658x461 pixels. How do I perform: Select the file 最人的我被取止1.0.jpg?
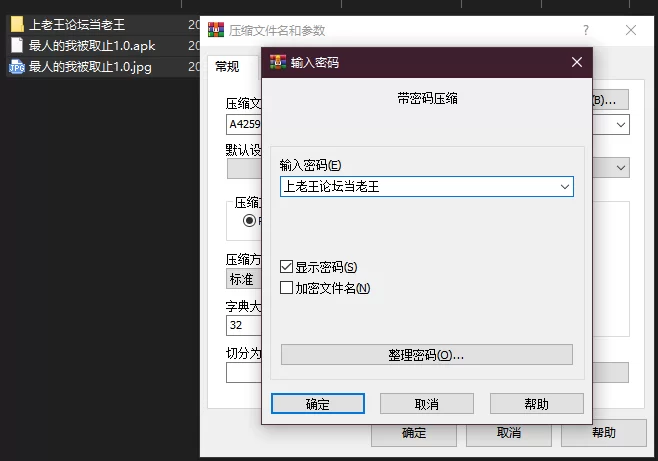103,67
